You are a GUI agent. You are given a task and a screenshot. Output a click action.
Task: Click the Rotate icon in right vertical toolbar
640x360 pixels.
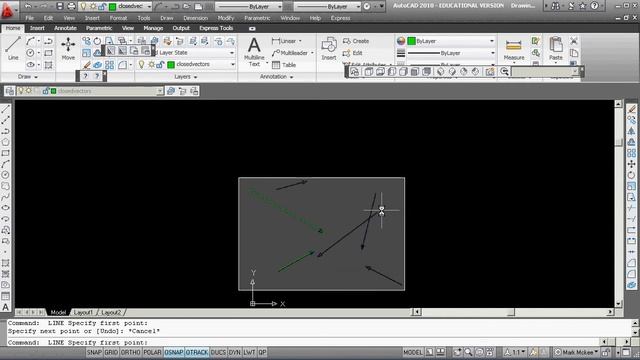(631, 175)
